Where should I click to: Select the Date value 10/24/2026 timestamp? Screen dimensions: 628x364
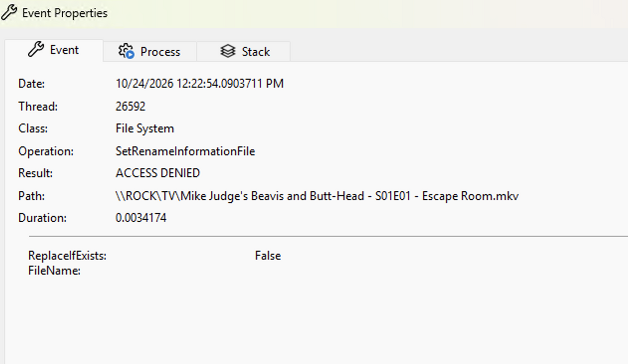pyautogui.click(x=199, y=84)
